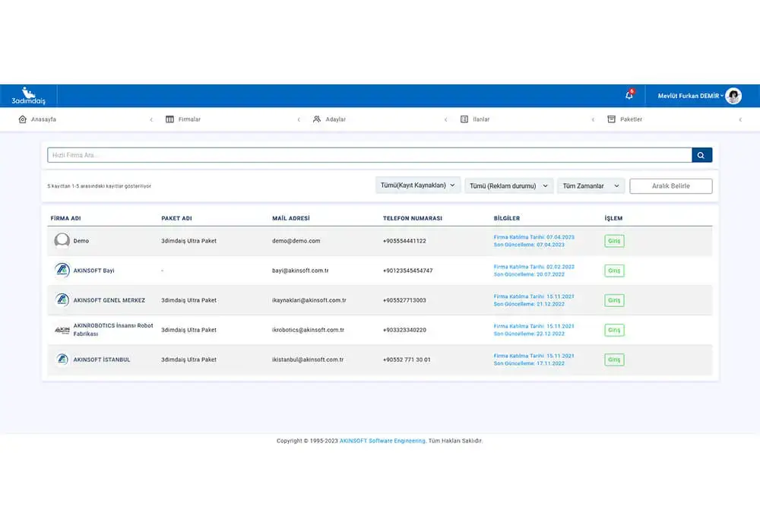Click the AKINSOFT Bayi logo
This screenshot has width=760, height=532.
pos(62,271)
